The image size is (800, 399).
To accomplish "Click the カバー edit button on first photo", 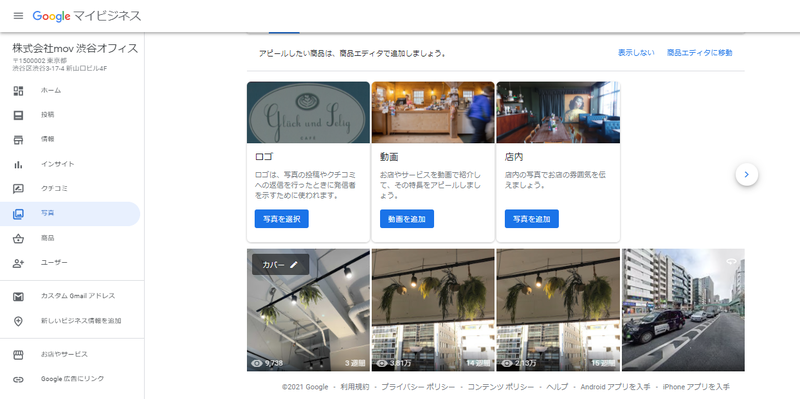I will (281, 264).
